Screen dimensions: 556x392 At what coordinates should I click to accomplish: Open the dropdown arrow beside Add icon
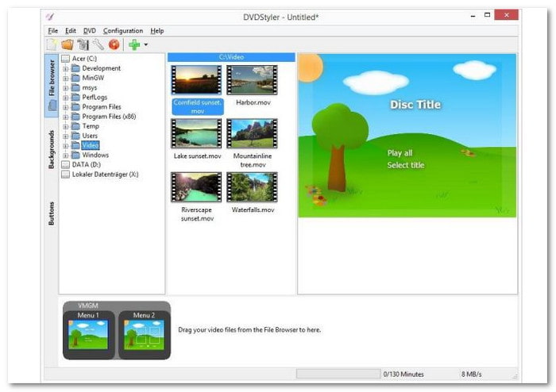(x=145, y=45)
